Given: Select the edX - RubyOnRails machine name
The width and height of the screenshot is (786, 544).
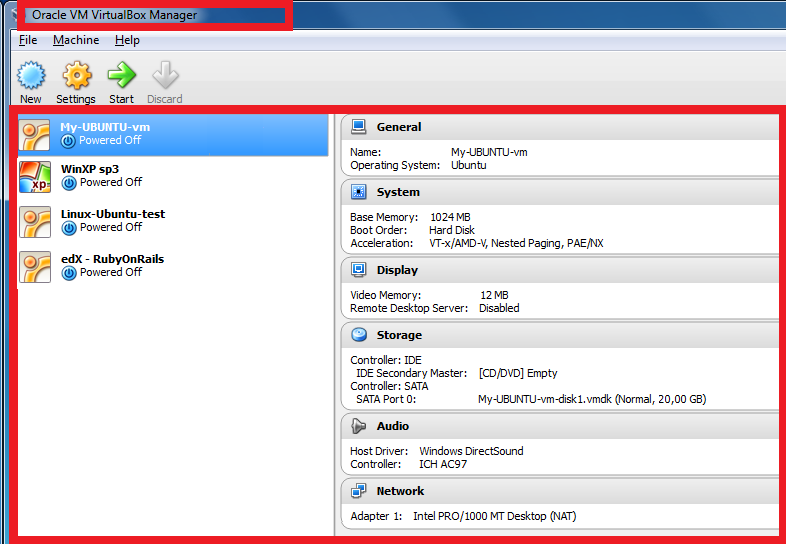Looking at the screenshot, I should [112, 259].
